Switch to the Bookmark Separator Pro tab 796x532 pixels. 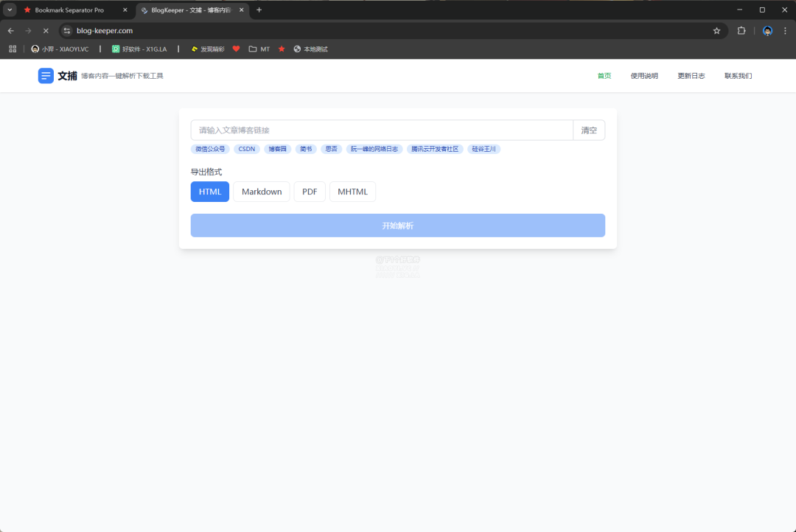click(x=69, y=10)
